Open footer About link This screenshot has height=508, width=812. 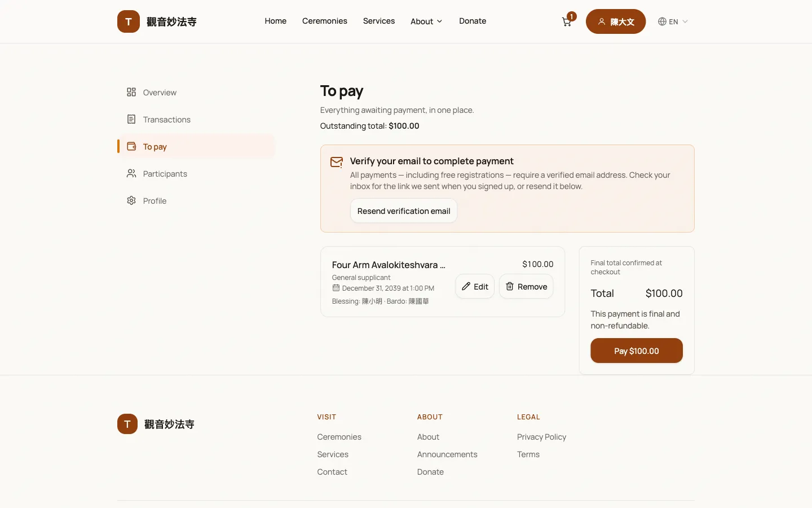[x=428, y=437]
